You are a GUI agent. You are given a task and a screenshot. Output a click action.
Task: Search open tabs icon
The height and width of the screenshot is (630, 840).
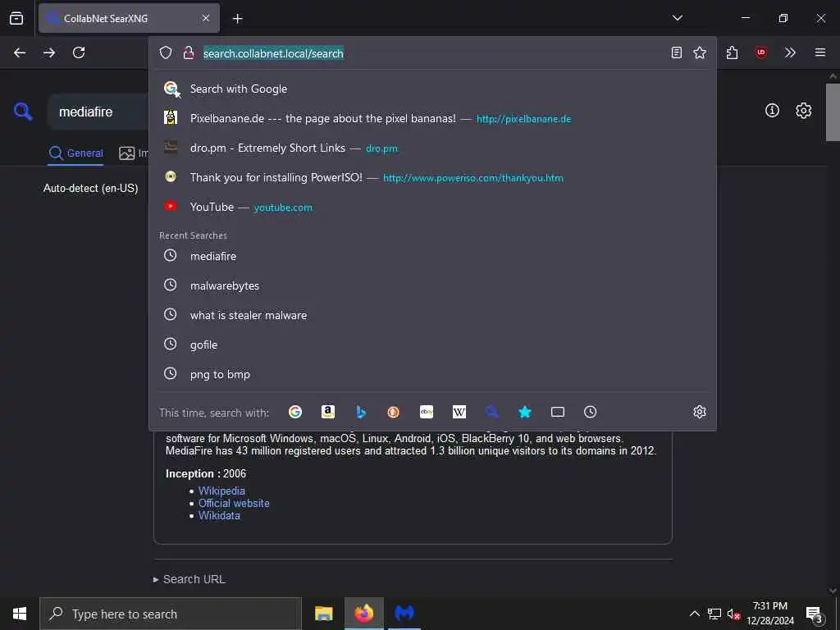558,412
